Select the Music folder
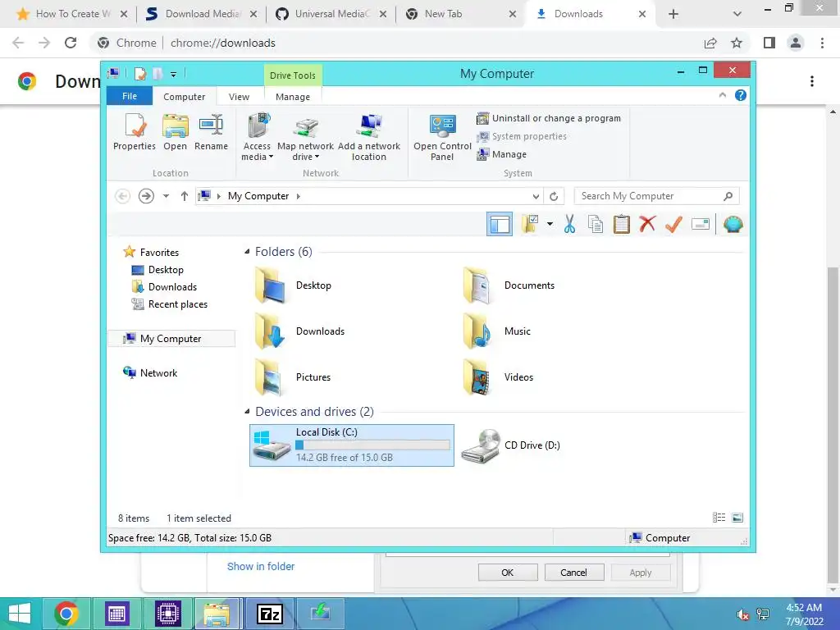The width and height of the screenshot is (840, 630). point(496,331)
